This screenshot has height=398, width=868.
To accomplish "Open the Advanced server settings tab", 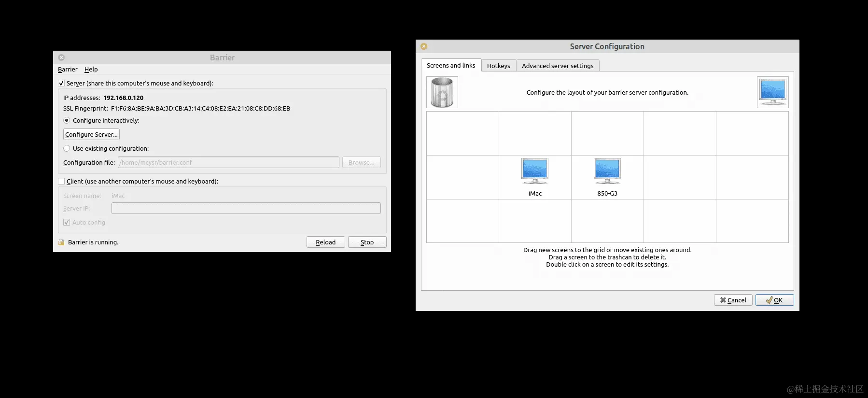I will click(x=558, y=66).
